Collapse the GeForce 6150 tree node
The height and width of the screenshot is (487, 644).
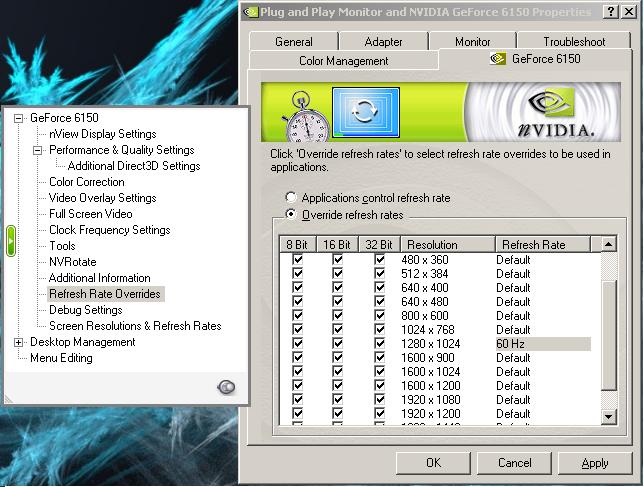coord(18,118)
